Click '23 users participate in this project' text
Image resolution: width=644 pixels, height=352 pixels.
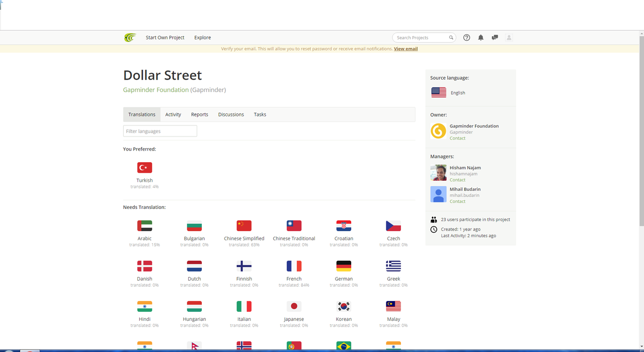(x=475, y=220)
